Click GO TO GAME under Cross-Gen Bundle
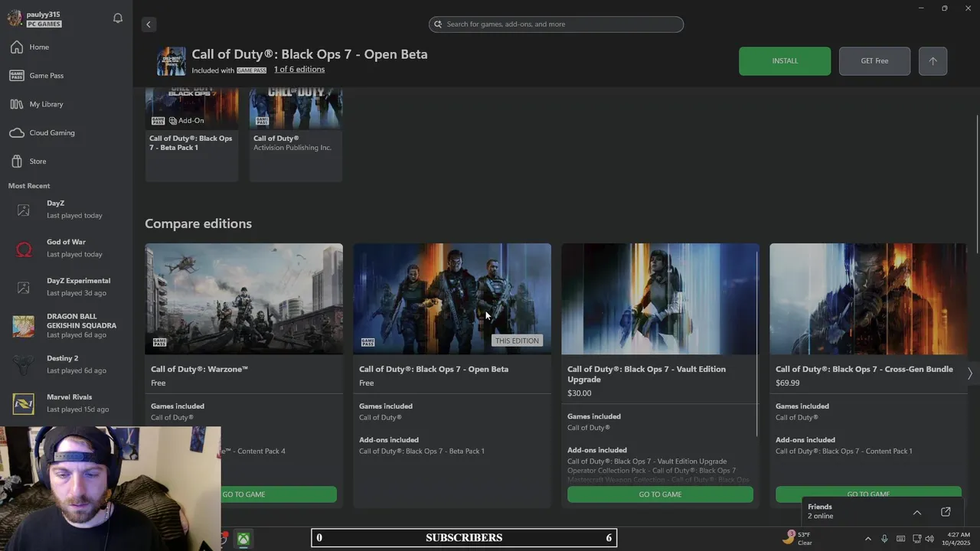The image size is (980, 551). tap(868, 494)
